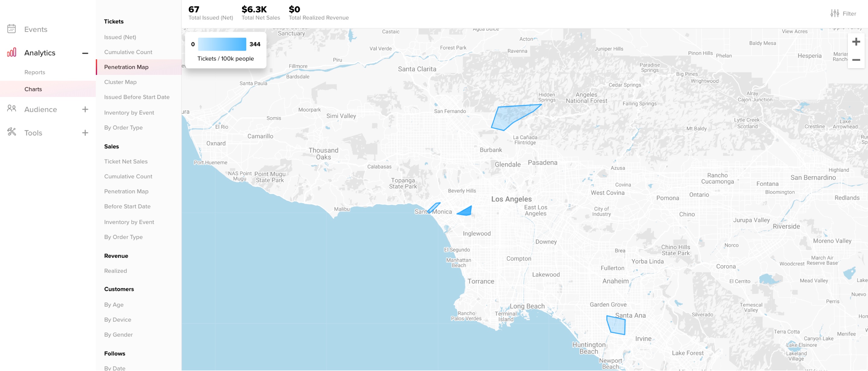
Task: Open Customers By Device chart
Action: [x=118, y=320]
